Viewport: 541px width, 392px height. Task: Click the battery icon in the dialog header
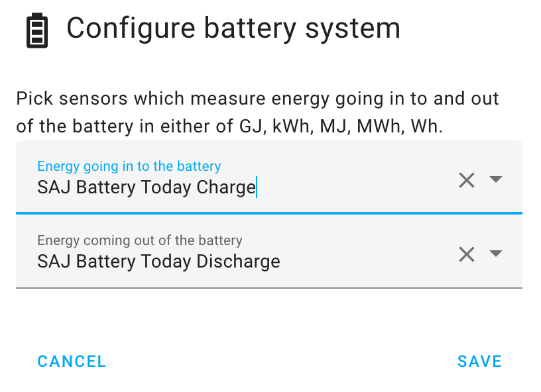point(36,29)
